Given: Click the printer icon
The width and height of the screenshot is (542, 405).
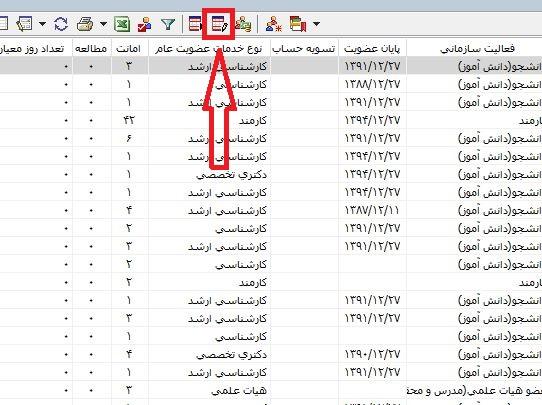Looking at the screenshot, I should [x=85, y=25].
